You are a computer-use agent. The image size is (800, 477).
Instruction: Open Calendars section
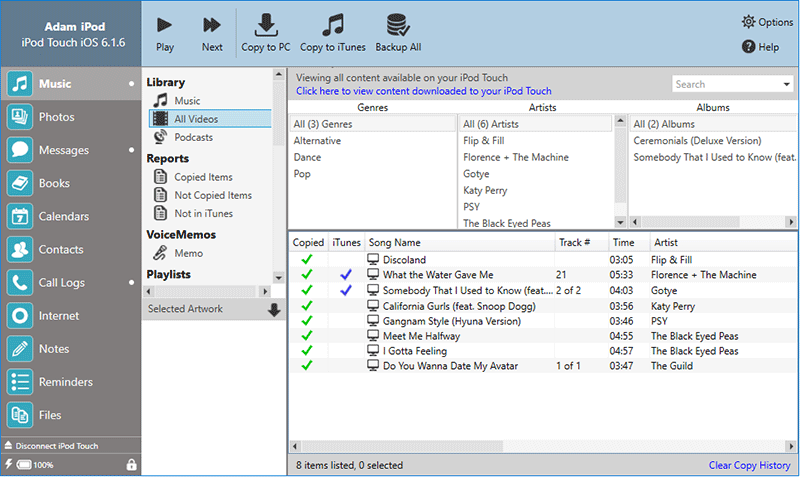[71, 216]
